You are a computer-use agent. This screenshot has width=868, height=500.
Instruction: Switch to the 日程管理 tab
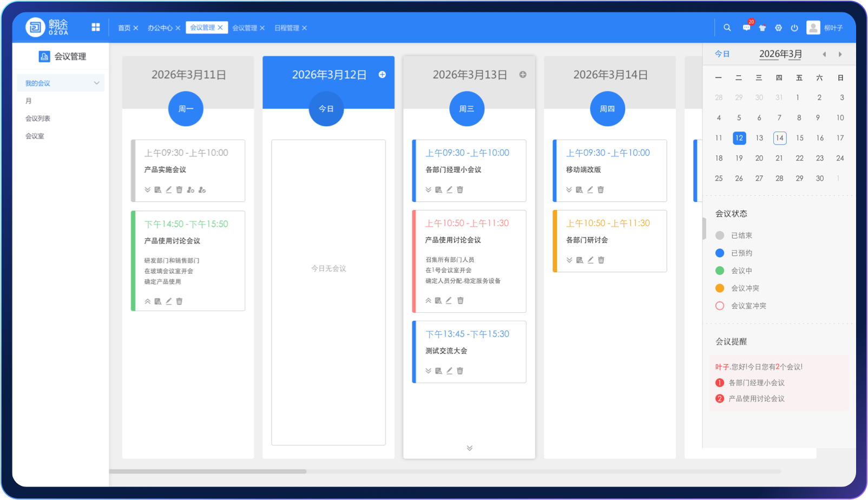[x=287, y=28]
